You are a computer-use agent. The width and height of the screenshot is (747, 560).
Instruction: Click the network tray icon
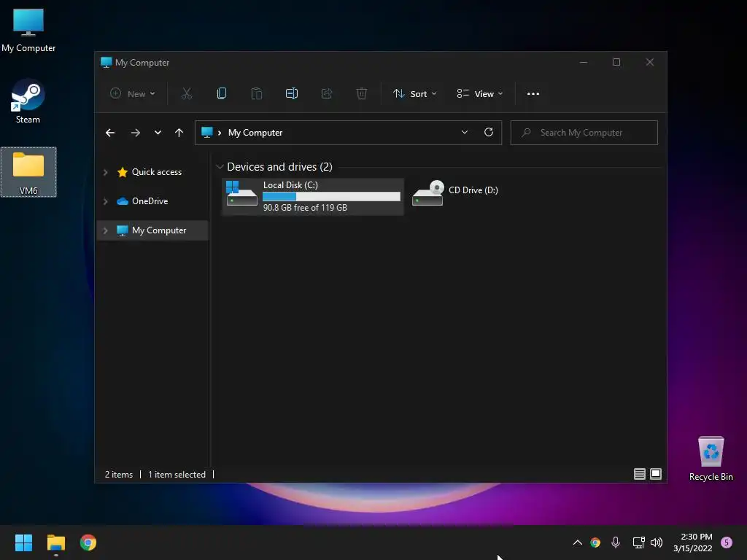click(x=638, y=542)
